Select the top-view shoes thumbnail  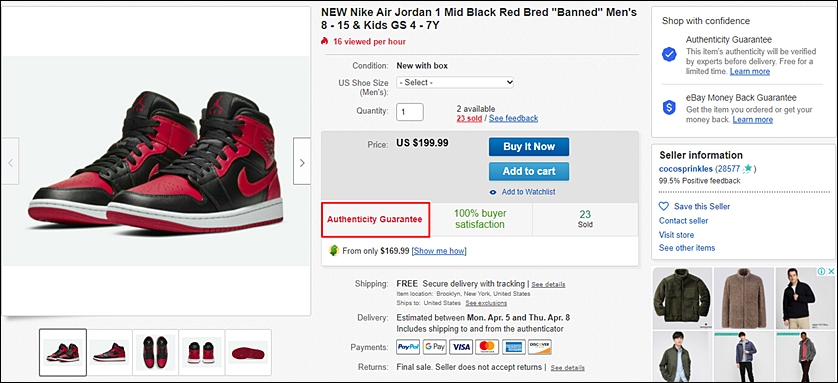coord(155,353)
